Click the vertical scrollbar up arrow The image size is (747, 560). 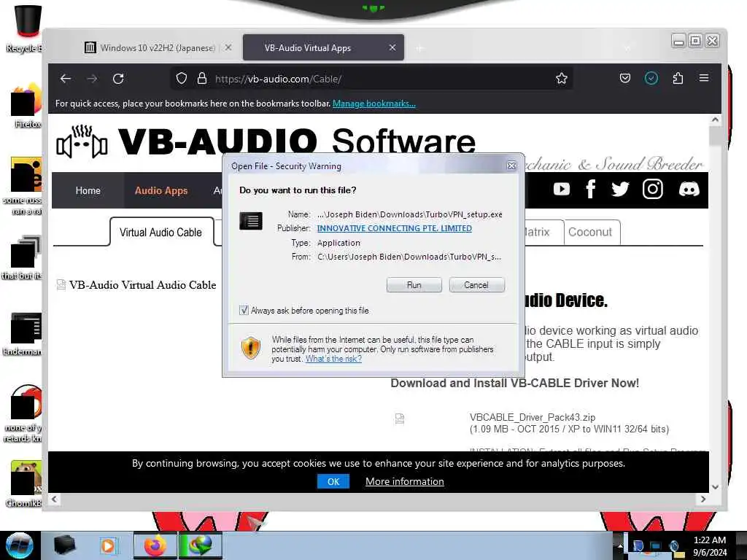coord(715,120)
